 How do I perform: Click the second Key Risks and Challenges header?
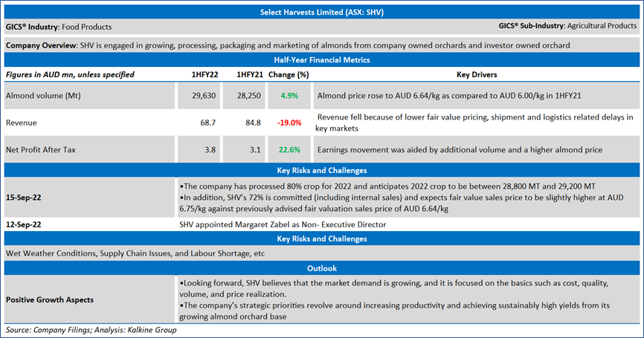(321, 238)
